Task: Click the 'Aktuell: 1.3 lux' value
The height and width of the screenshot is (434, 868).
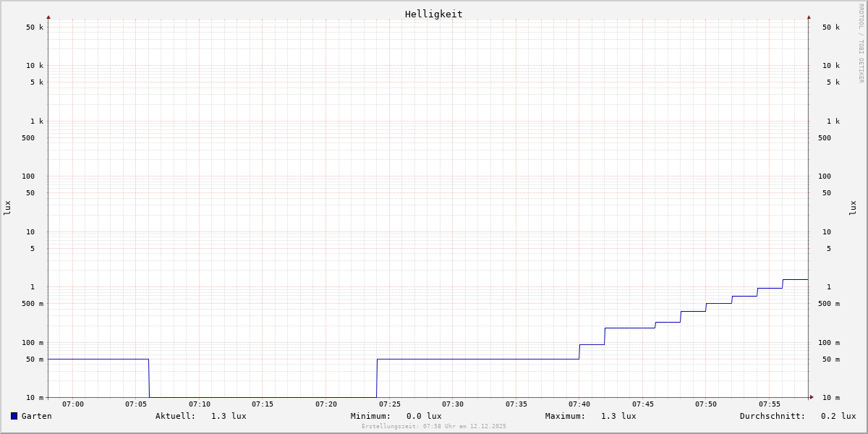Action: click(x=201, y=416)
